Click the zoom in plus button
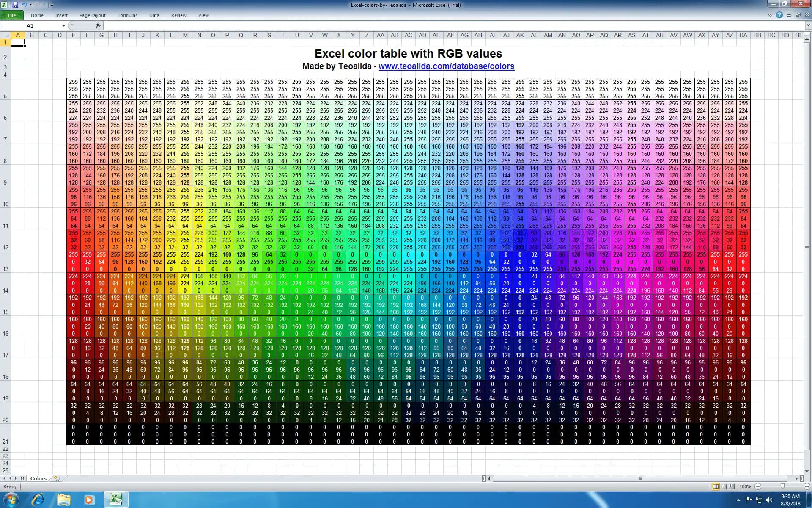 [807, 486]
